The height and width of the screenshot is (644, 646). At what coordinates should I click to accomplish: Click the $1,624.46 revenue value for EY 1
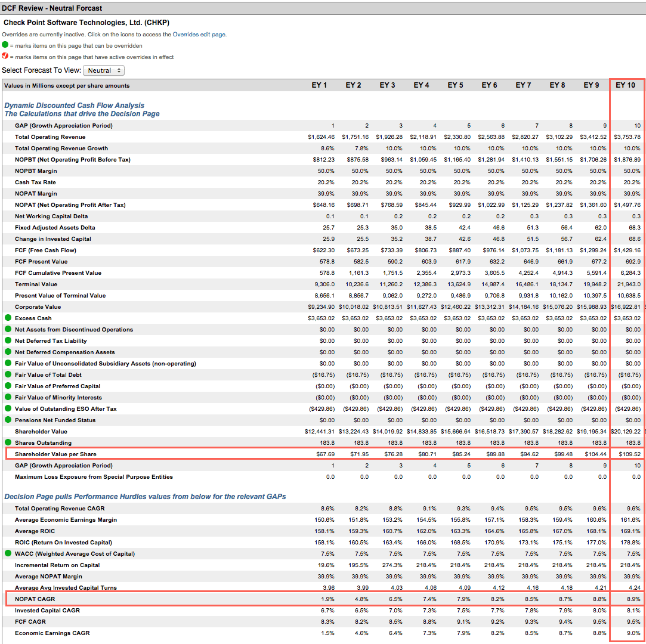point(321,137)
